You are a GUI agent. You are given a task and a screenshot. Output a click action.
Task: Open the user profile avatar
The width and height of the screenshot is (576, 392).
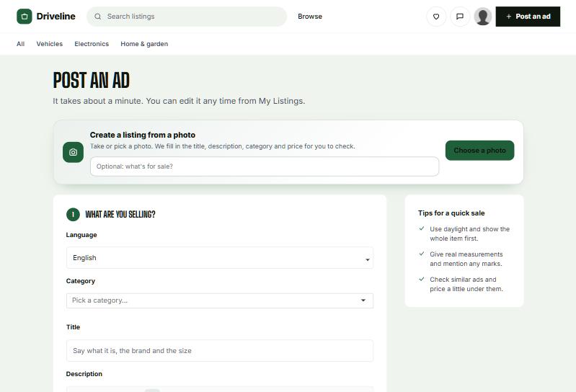[x=483, y=17]
